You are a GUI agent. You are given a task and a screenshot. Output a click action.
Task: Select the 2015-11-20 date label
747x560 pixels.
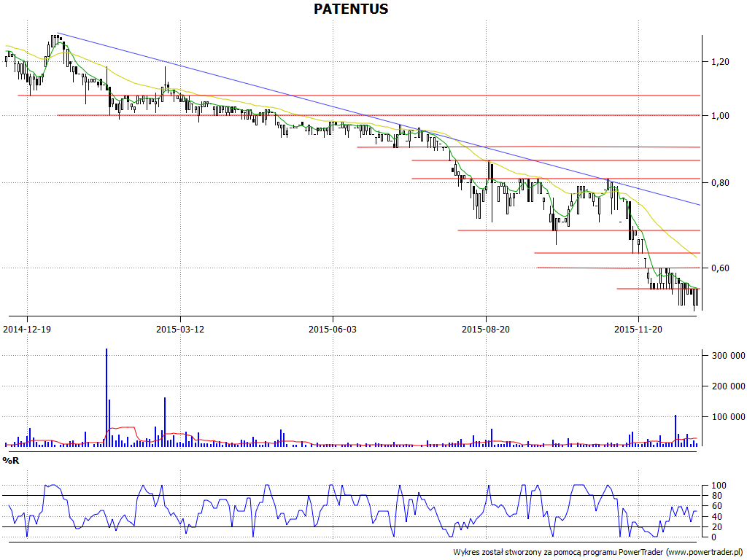point(638,329)
